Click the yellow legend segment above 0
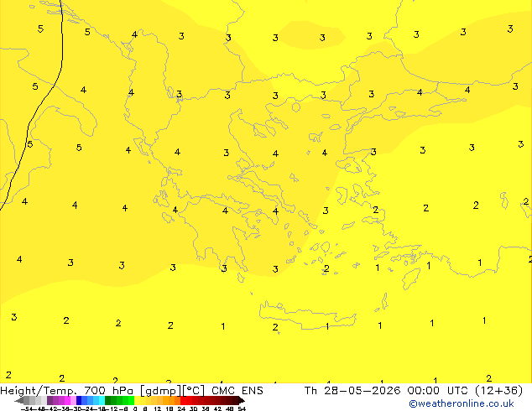This screenshot has height=411, width=532. [137, 400]
